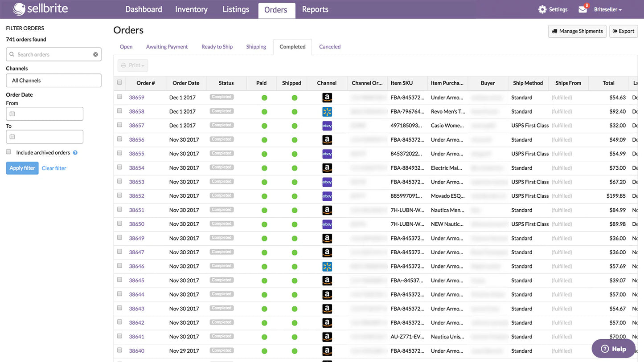Open the Help widget
The height and width of the screenshot is (362, 644).
[x=613, y=349]
